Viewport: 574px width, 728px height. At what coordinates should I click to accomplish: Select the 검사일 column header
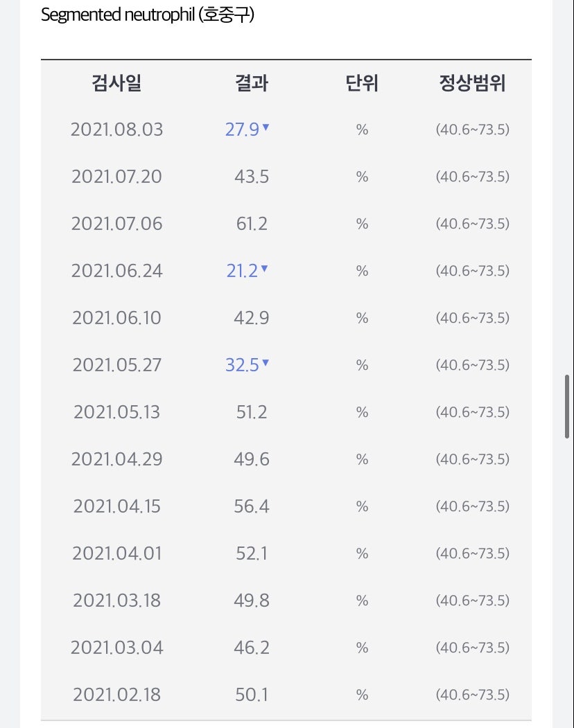point(116,83)
